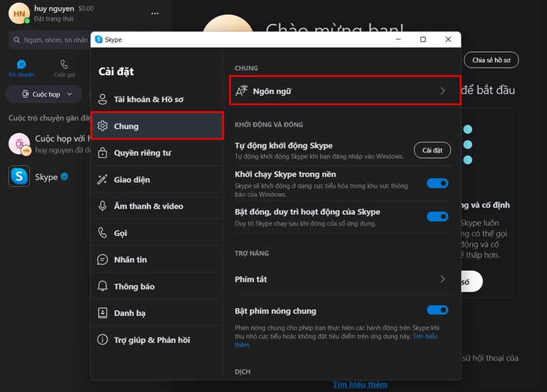547x392 pixels.
Task: Click Cài đặt button for auto-start Skype
Action: (x=432, y=150)
